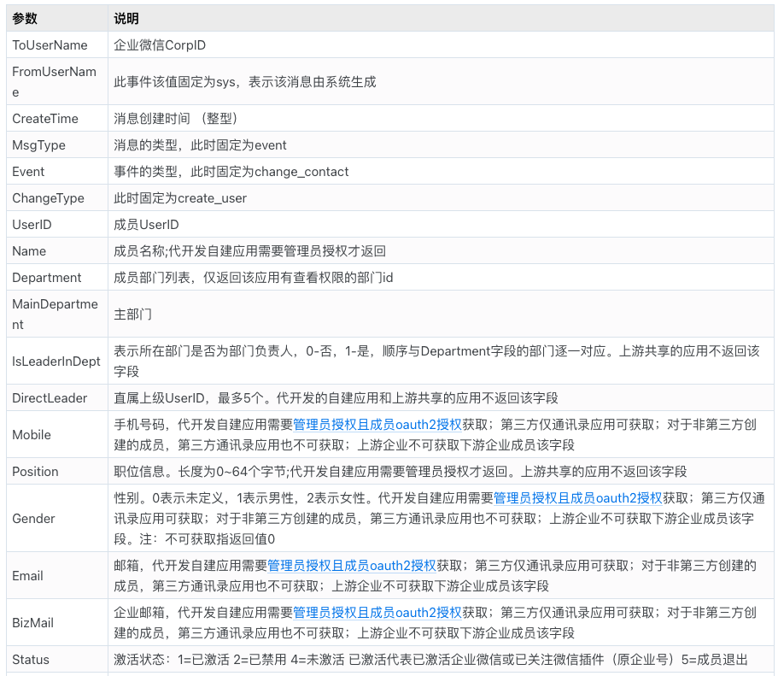Click the 直属上级UserID description text
This screenshot has height=676, width=784.
coord(336,399)
